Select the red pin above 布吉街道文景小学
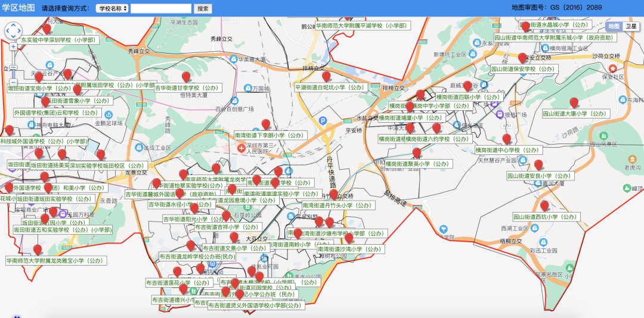This screenshot has width=644, height=318. pos(234,238)
